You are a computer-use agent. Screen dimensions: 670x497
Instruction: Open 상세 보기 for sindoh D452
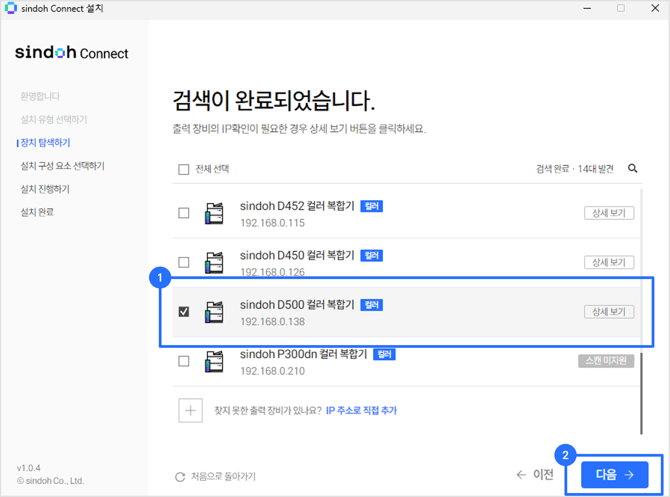(x=609, y=213)
